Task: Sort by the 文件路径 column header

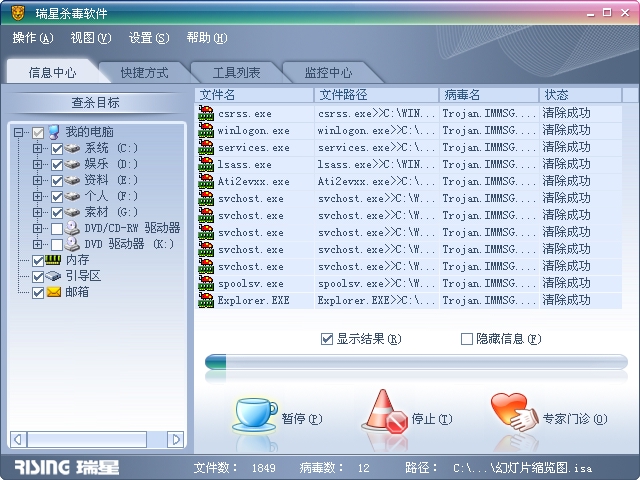Action: 376,95
